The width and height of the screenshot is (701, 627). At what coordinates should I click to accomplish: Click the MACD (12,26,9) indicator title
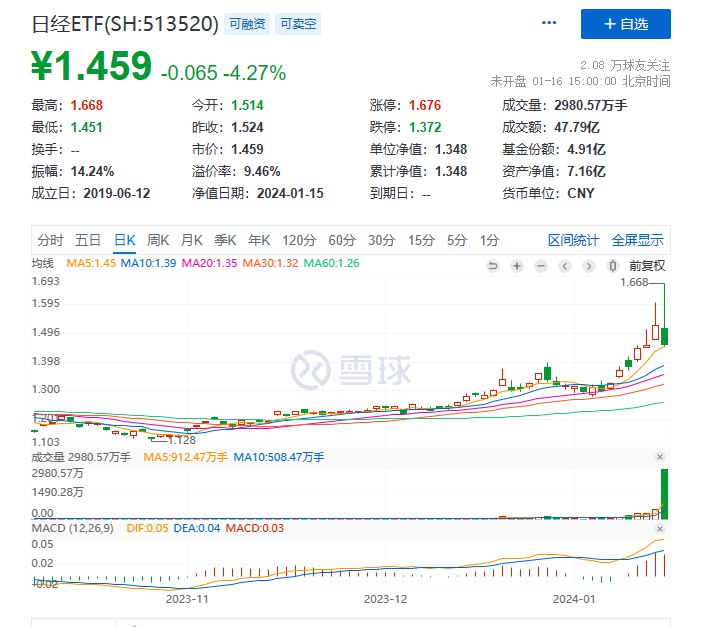72,528
